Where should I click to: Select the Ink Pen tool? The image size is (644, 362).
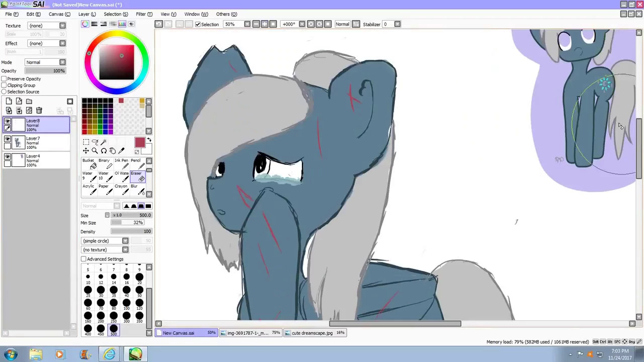121,163
